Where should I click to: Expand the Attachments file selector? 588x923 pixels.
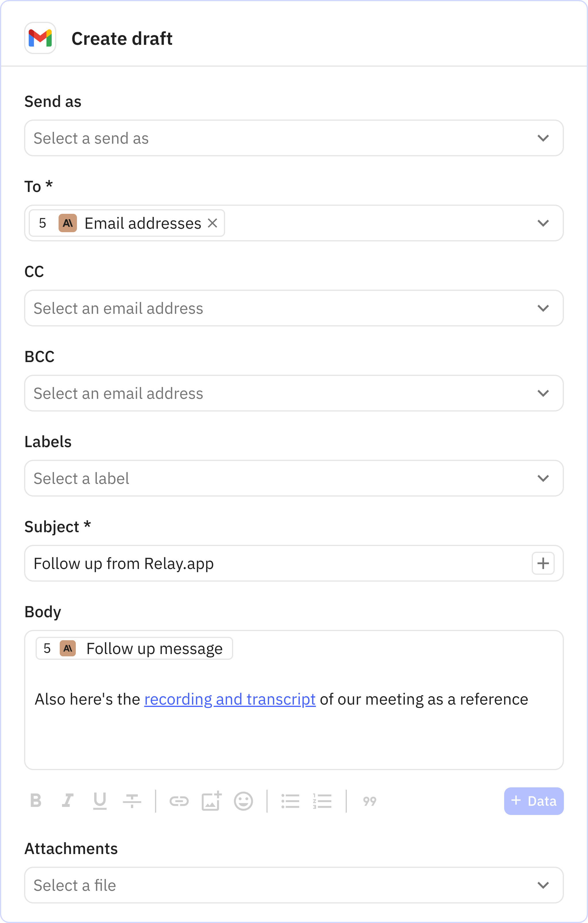click(543, 885)
